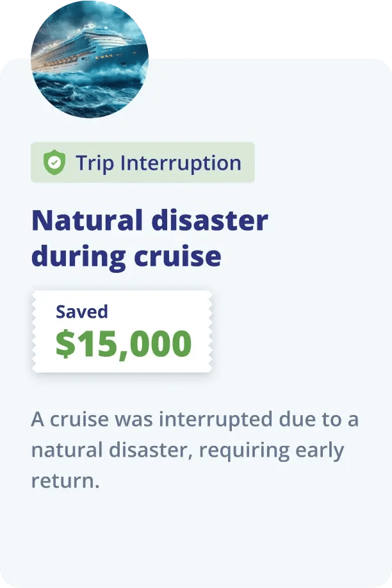Click the white ticket's right serrated edge
This screenshot has width=392, height=588.
coord(210,332)
